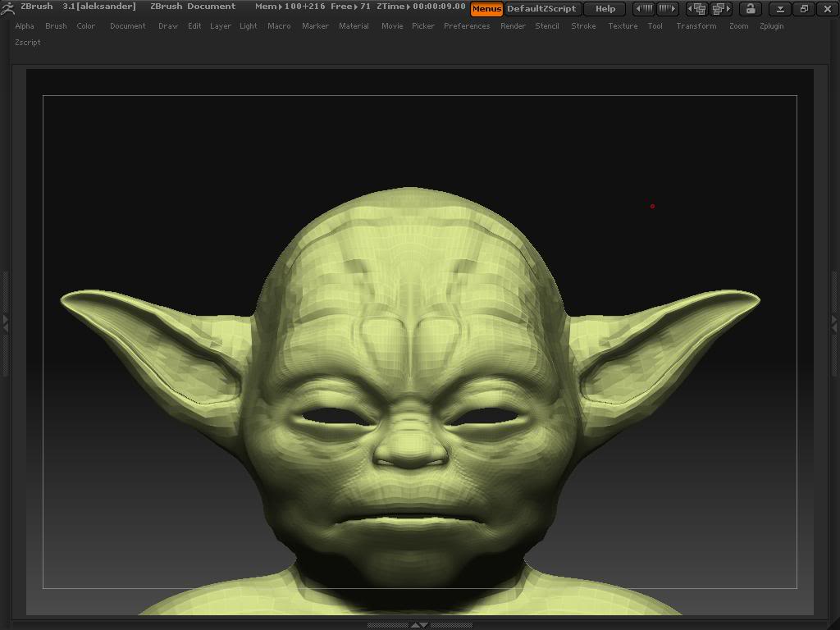Open the Zscript menu
840x630 pixels.
[x=28, y=43]
